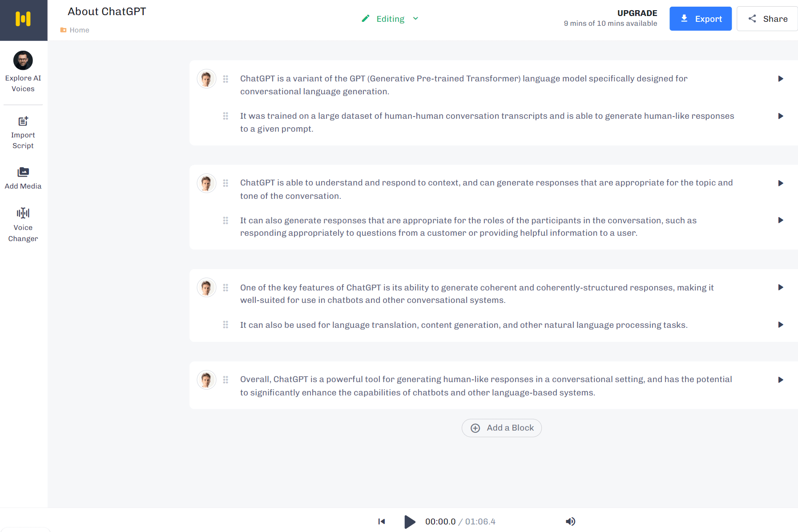The height and width of the screenshot is (532, 798).
Task: Click voice avatar of block 'Overall, ChatGPT is a powerful'
Action: pos(206,380)
